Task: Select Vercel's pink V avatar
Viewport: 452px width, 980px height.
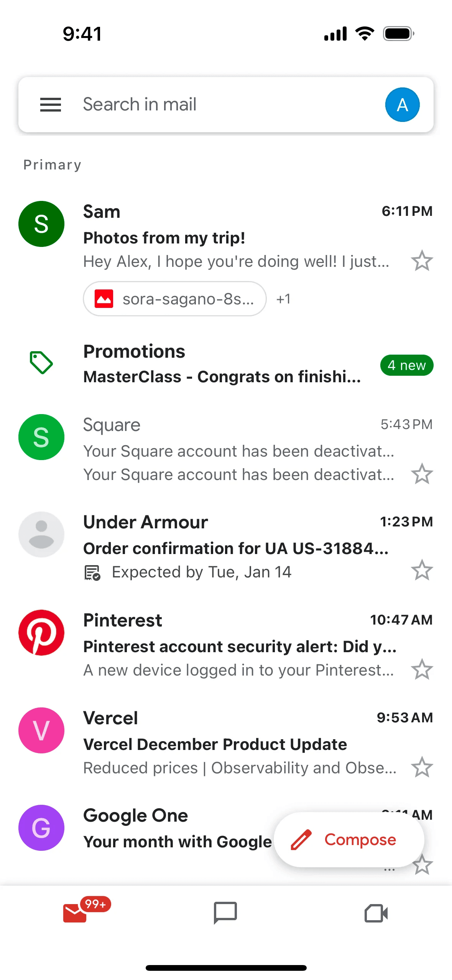Action: [x=41, y=730]
